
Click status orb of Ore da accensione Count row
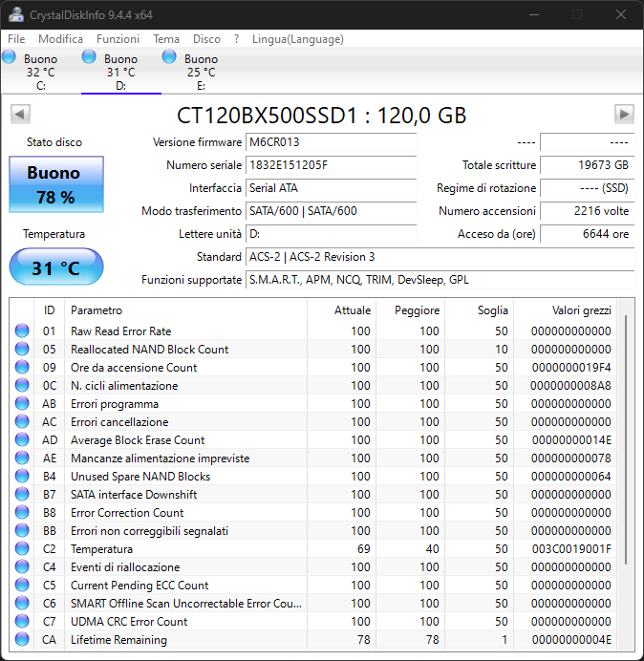click(x=22, y=367)
